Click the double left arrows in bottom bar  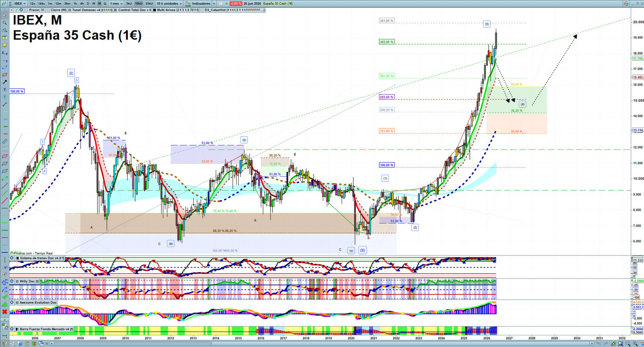coord(47,343)
